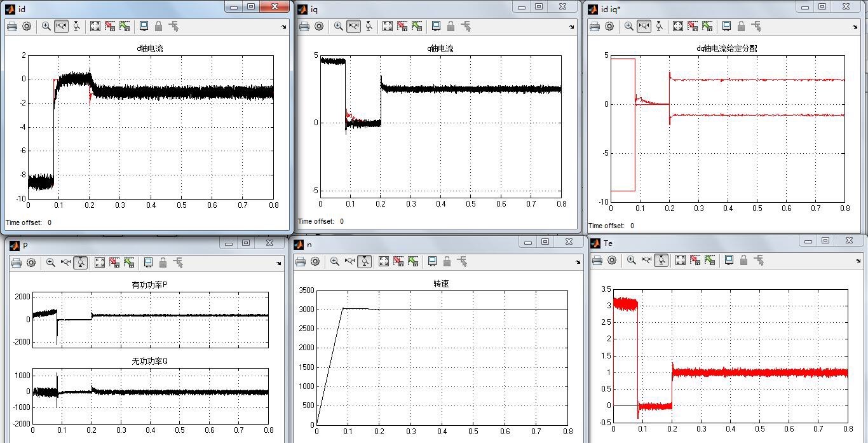
Task: Print the Te scope window
Action: (x=597, y=260)
